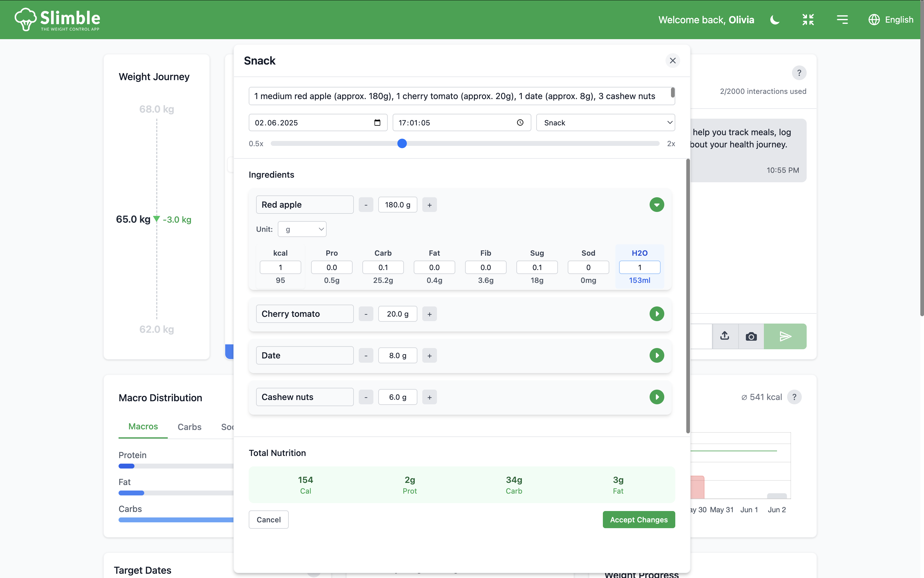Screen dimensions: 924x578
Task: Increase Date amount with plus
Action: pos(430,355)
